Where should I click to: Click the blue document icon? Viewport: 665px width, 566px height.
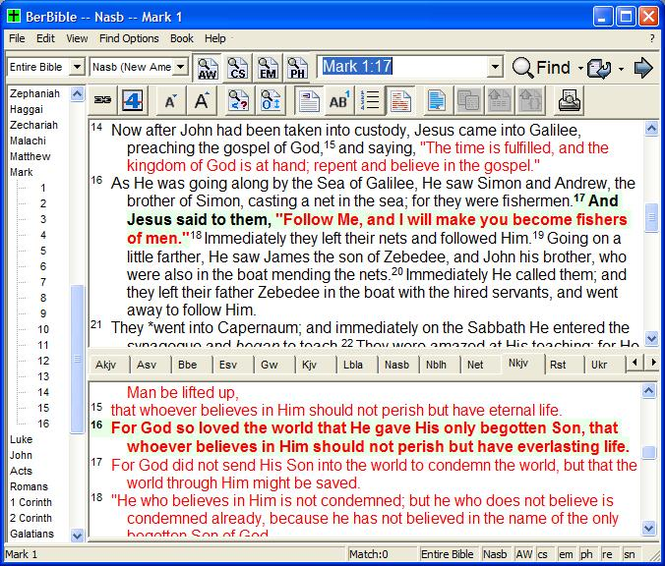[x=437, y=100]
